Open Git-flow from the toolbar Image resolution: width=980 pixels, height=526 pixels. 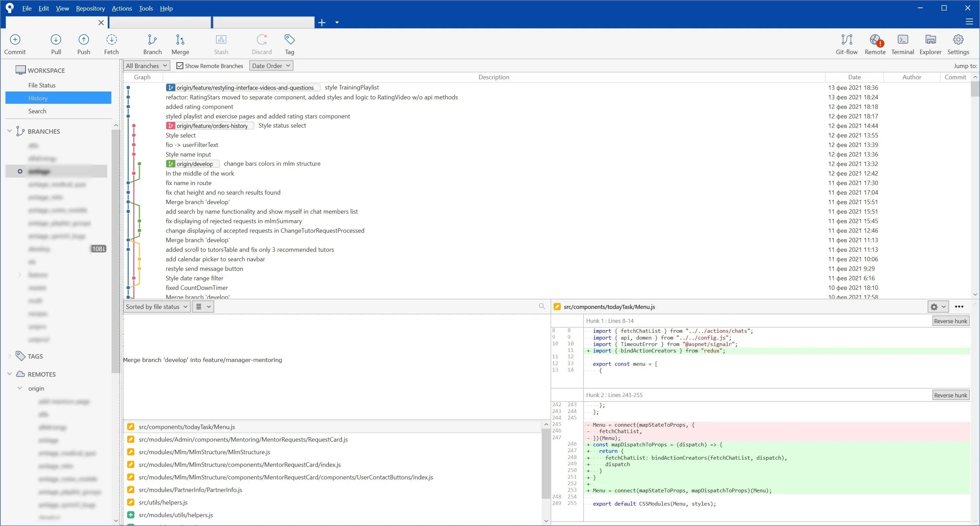coord(846,39)
